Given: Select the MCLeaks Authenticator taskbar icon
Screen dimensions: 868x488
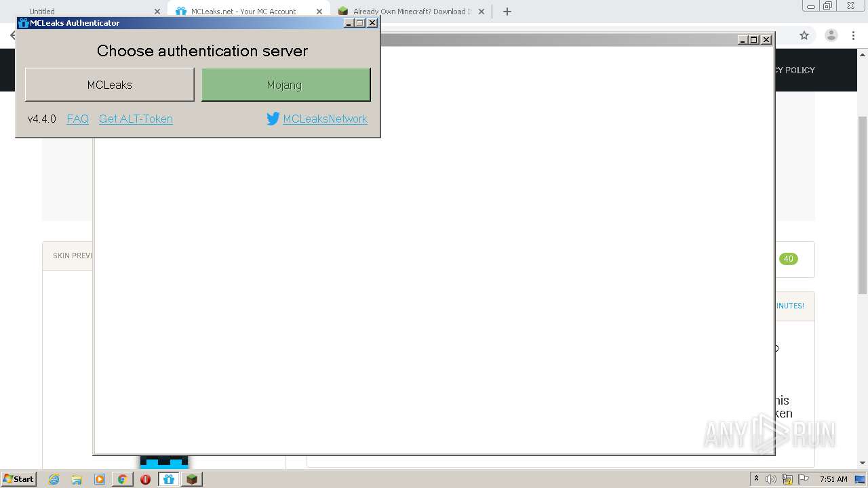Looking at the screenshot, I should coord(169,479).
